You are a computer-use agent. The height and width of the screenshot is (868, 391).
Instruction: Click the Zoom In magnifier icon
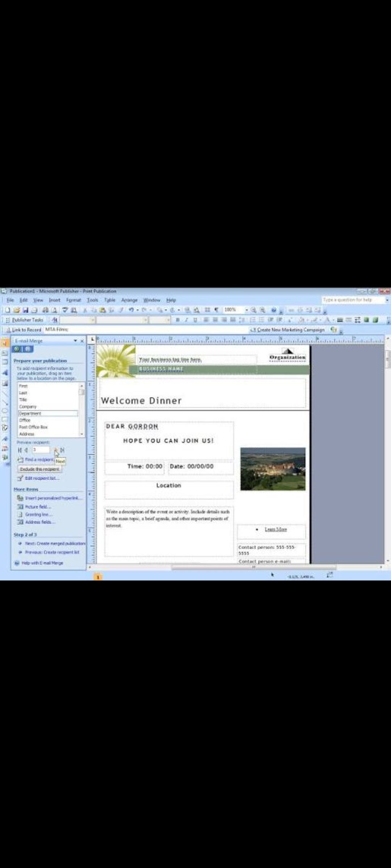[262, 310]
